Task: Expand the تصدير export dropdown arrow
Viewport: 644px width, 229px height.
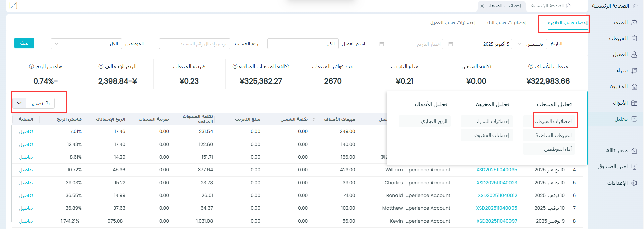Action: pos(20,103)
